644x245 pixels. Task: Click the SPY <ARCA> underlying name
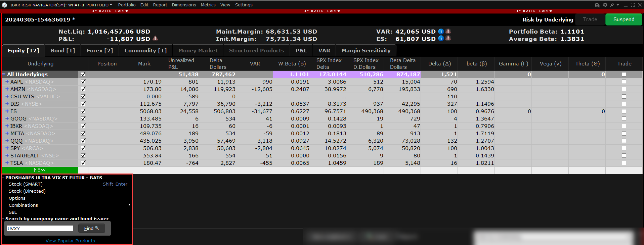pos(27,148)
